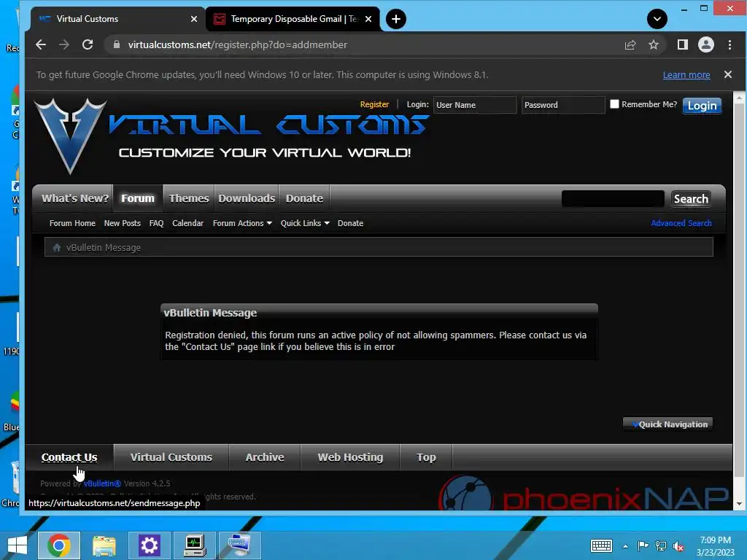Click the vBulletin Message home icon

click(57, 248)
